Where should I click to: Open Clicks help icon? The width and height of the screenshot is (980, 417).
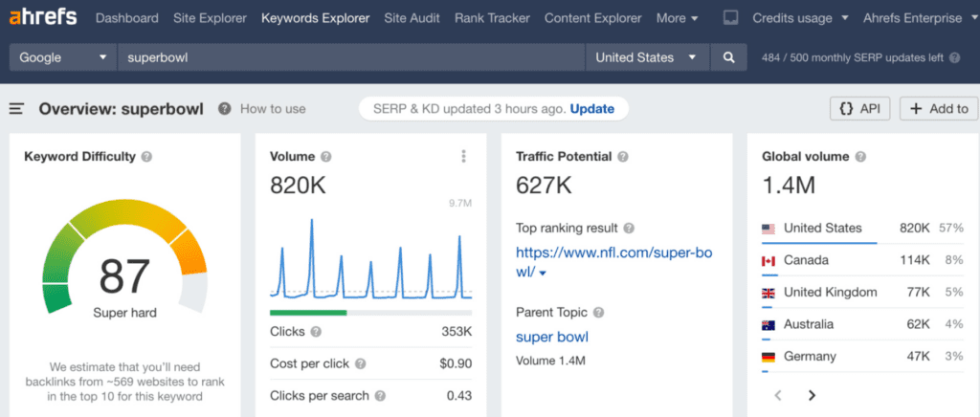click(316, 332)
